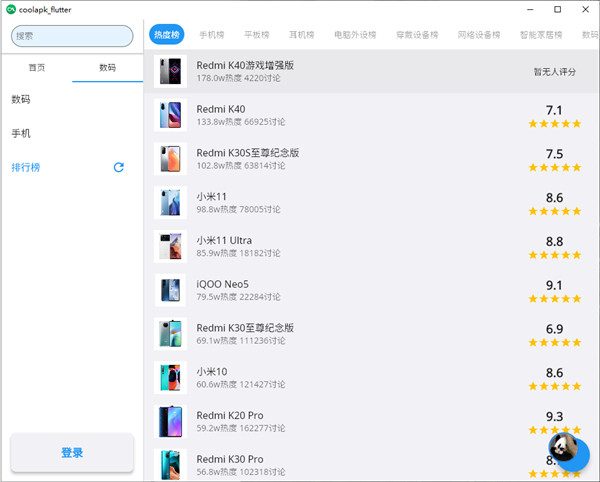The width and height of the screenshot is (600, 482).
Task: Click the star rating for Redmi K40
Action: (x=554, y=124)
